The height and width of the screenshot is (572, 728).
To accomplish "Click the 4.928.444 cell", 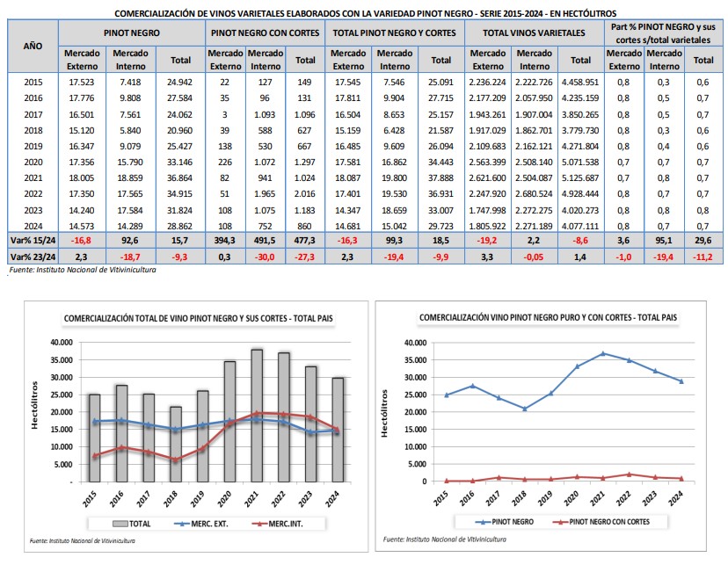I will [x=580, y=194].
